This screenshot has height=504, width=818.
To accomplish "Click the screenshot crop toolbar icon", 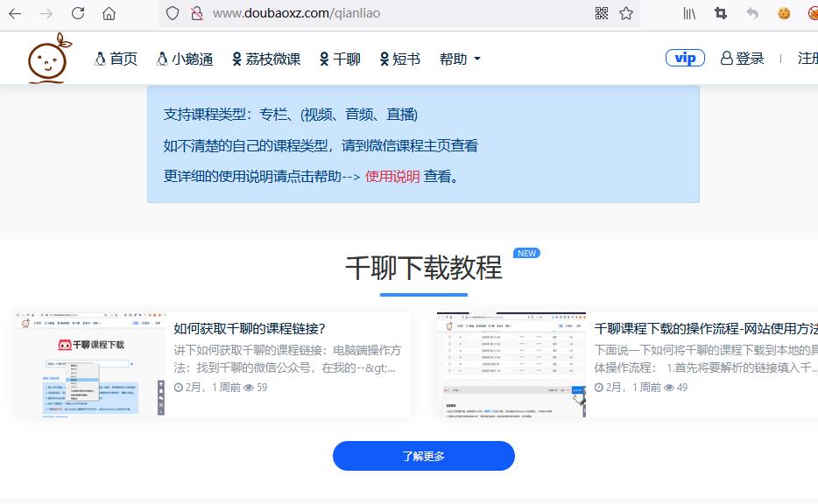I will coord(721,13).
